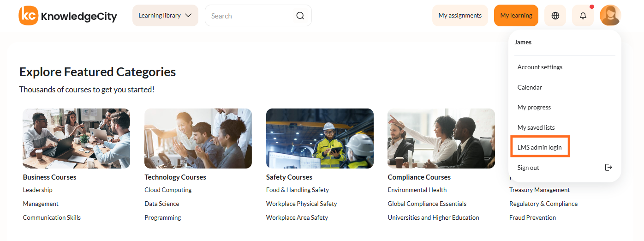
Task: Choose LMS admin login
Action: point(540,147)
